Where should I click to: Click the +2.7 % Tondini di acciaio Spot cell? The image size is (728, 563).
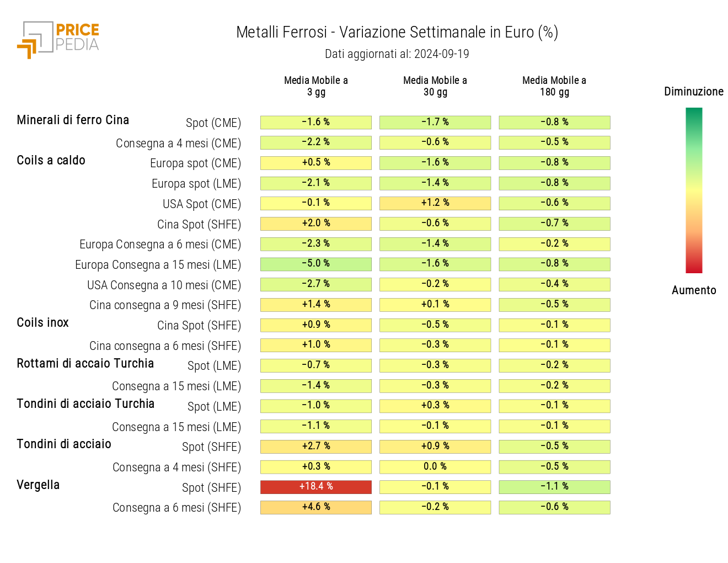point(316,447)
